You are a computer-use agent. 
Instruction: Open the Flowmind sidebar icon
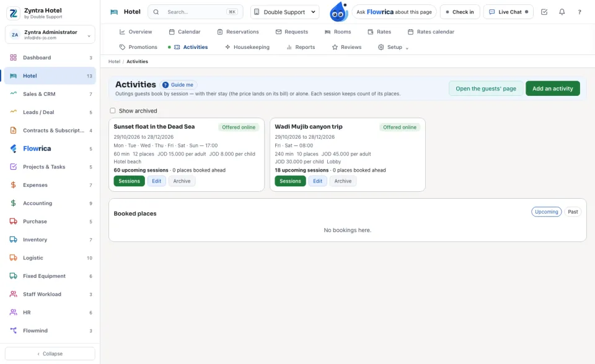[x=13, y=330]
